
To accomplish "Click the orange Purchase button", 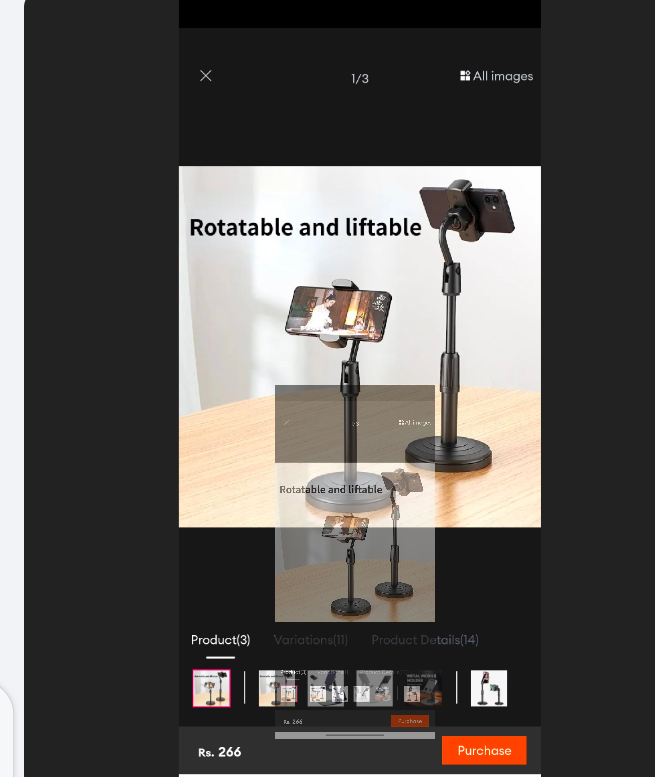I will click(484, 750).
